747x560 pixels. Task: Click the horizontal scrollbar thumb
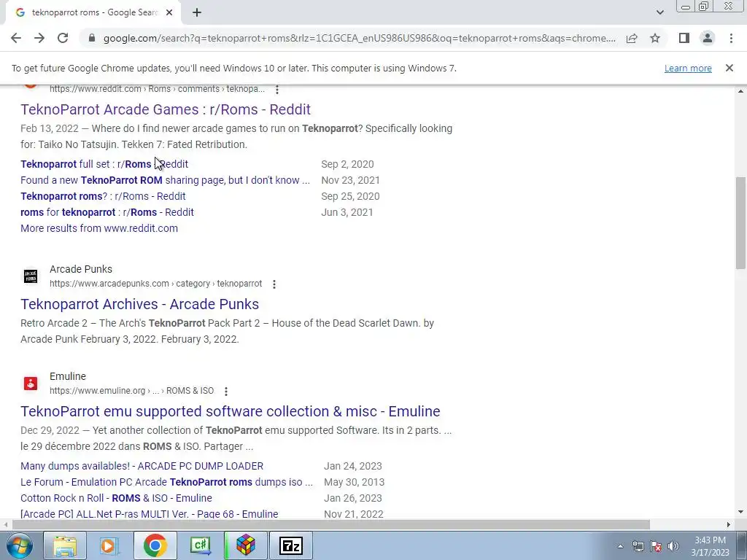click(x=331, y=524)
